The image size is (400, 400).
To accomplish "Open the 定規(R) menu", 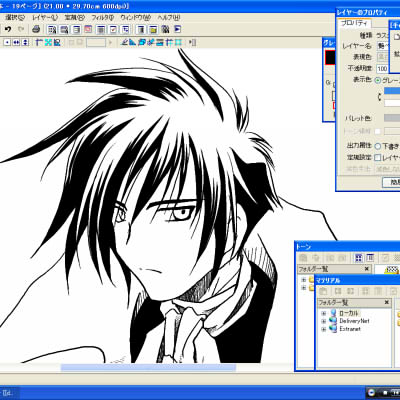I will coord(74,17).
